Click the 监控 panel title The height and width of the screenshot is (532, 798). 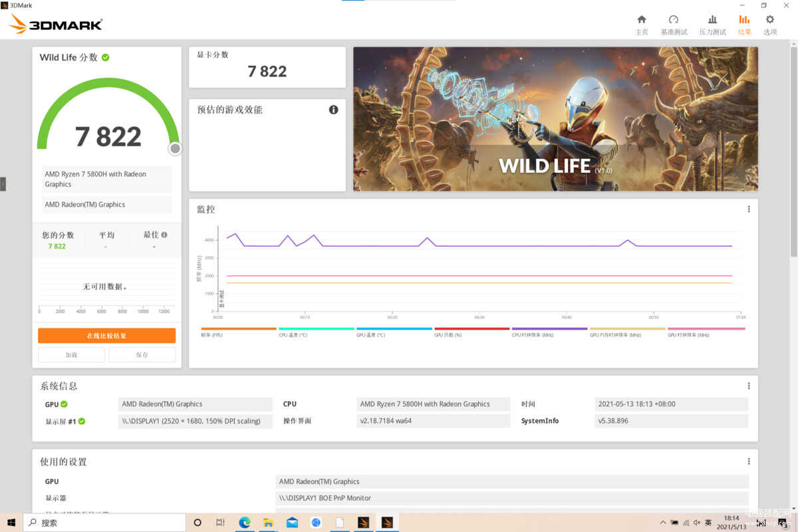(x=206, y=209)
